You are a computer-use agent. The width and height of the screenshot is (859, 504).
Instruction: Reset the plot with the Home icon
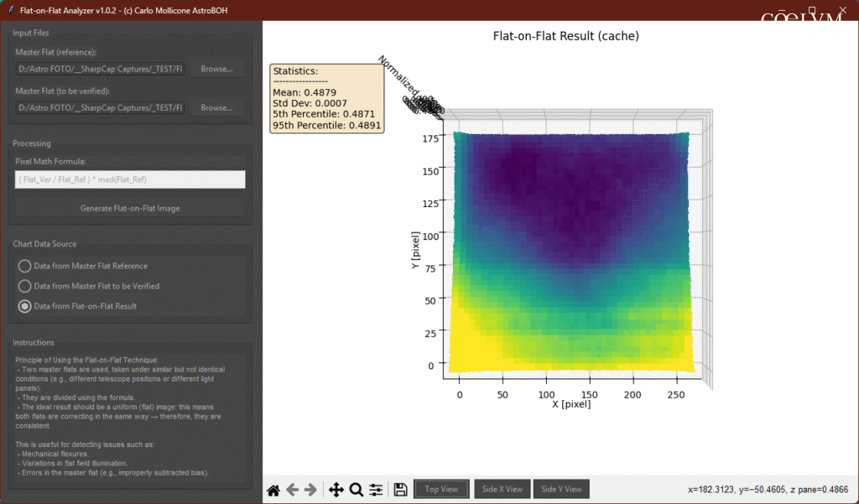coord(273,490)
